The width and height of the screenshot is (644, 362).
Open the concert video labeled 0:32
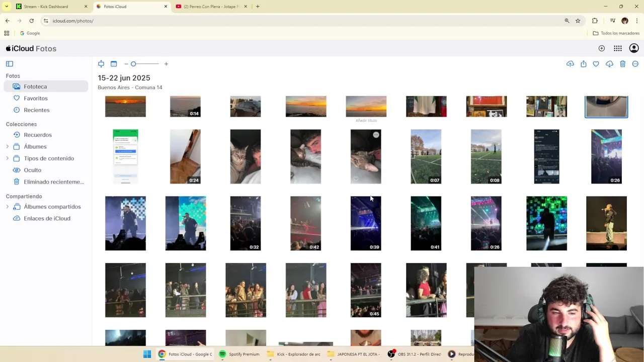click(246, 223)
